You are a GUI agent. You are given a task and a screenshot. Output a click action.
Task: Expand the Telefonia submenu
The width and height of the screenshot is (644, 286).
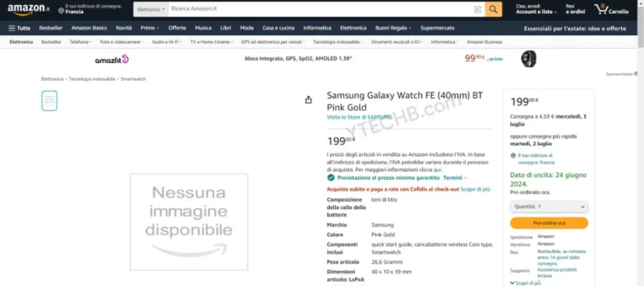click(80, 42)
